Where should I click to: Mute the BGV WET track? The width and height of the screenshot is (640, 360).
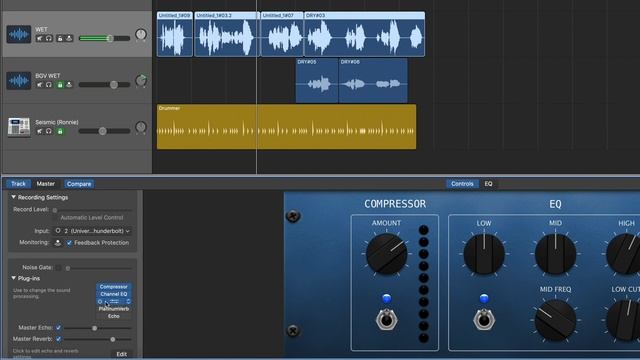pos(40,85)
